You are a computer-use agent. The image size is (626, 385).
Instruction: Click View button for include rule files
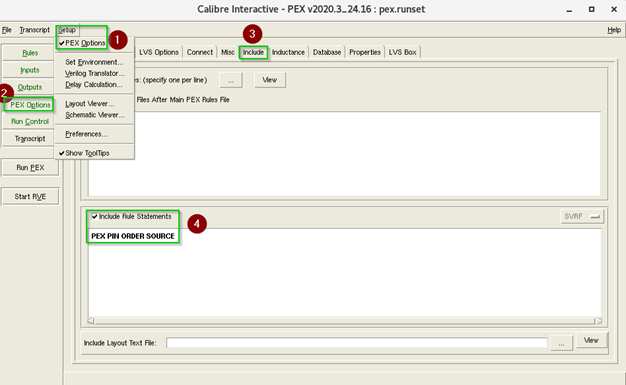pos(269,80)
